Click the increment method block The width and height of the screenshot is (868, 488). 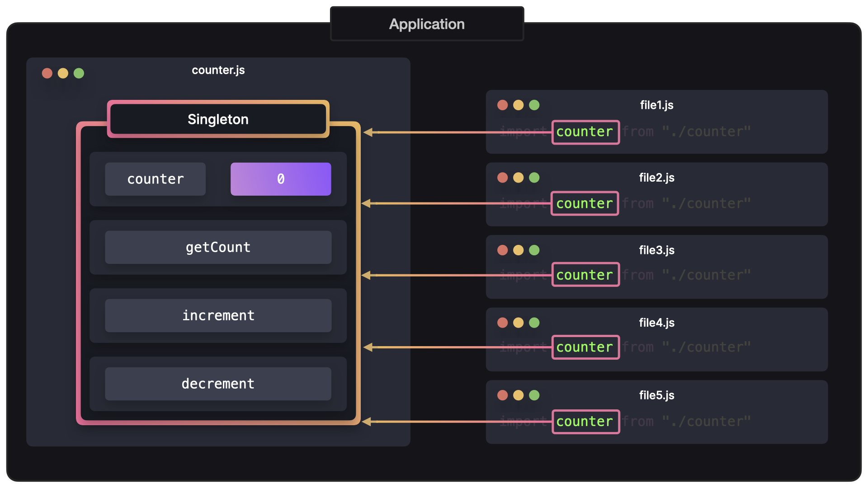click(x=219, y=314)
